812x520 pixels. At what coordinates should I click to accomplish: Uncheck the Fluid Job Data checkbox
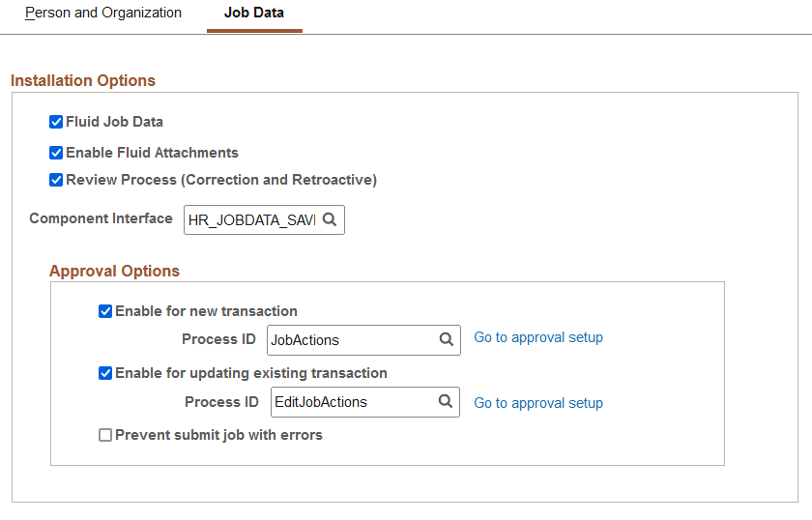(56, 122)
